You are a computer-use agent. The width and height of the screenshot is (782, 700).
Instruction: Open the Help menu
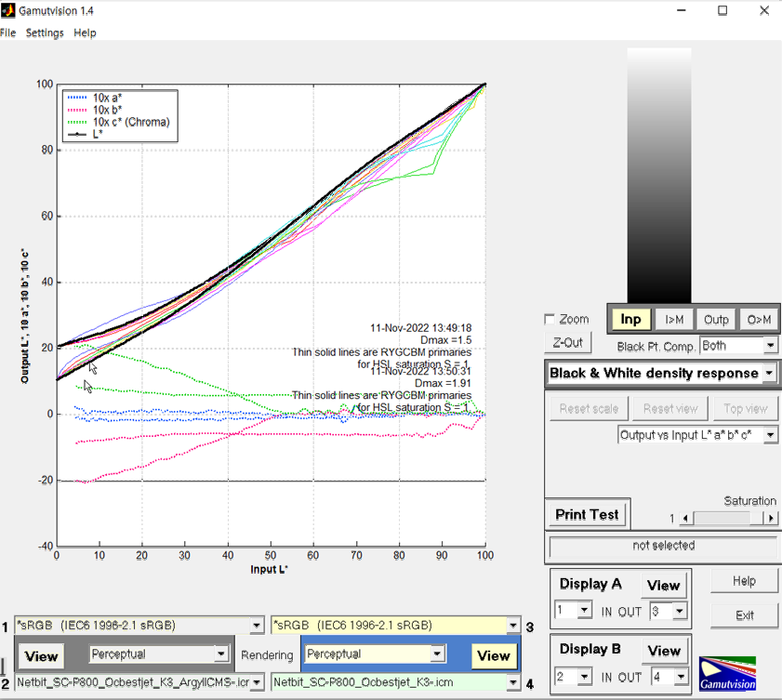click(85, 33)
